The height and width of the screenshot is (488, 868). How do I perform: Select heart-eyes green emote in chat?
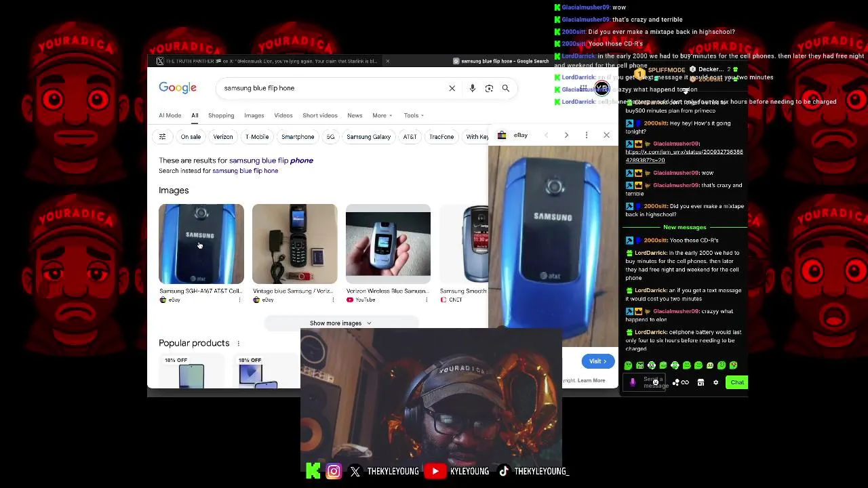tap(733, 365)
